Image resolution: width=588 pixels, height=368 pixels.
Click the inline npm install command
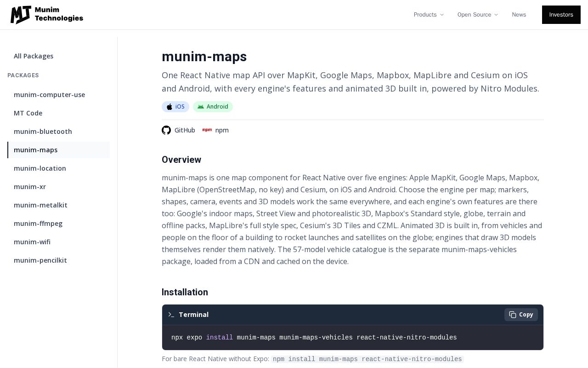(x=367, y=359)
